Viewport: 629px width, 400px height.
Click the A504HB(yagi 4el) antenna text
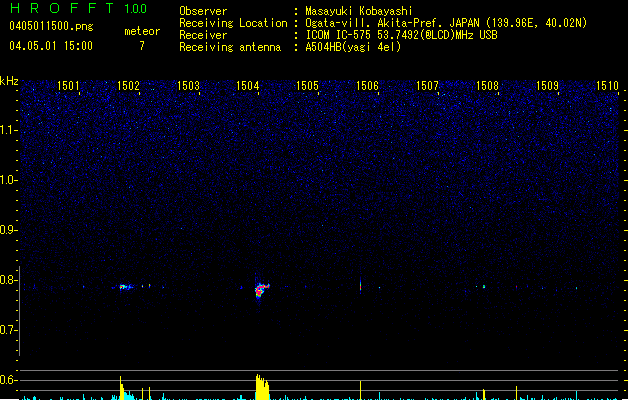click(x=353, y=47)
